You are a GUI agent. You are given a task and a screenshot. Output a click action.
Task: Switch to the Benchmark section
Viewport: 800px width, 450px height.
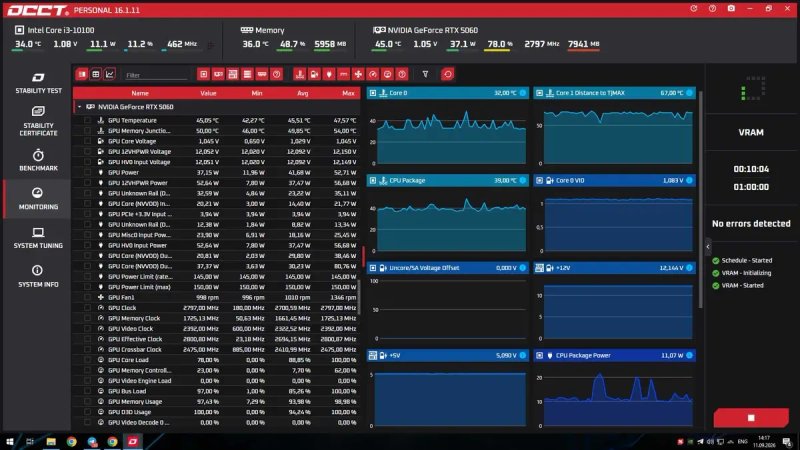click(x=38, y=160)
